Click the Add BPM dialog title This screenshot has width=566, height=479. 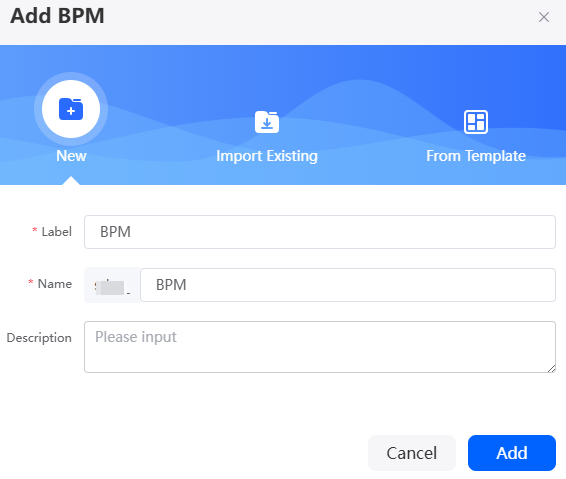57,16
